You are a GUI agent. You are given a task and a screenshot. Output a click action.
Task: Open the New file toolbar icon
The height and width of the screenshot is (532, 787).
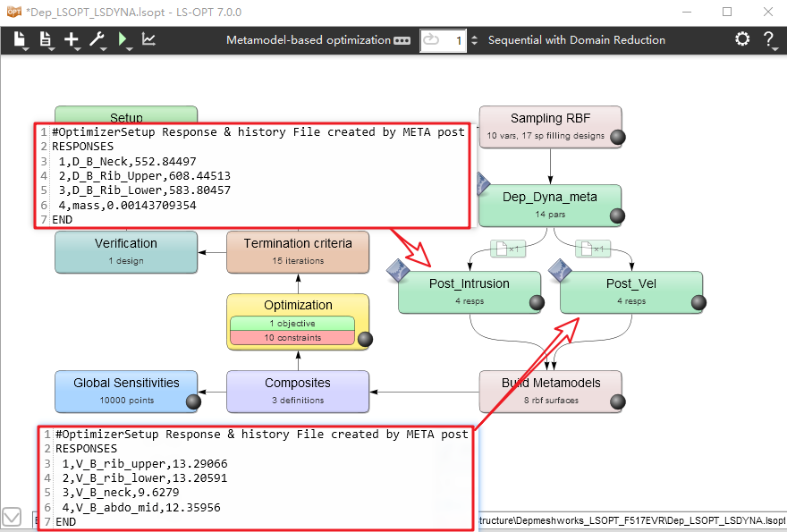coord(19,38)
